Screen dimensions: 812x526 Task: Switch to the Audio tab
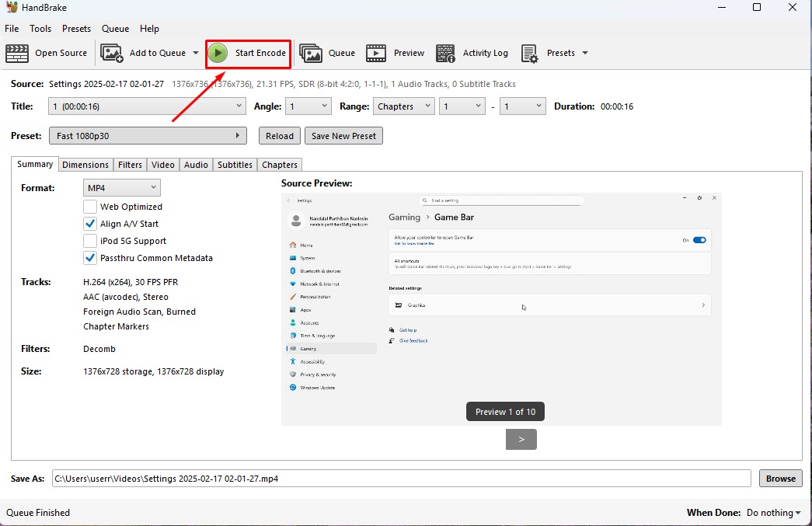(196, 165)
